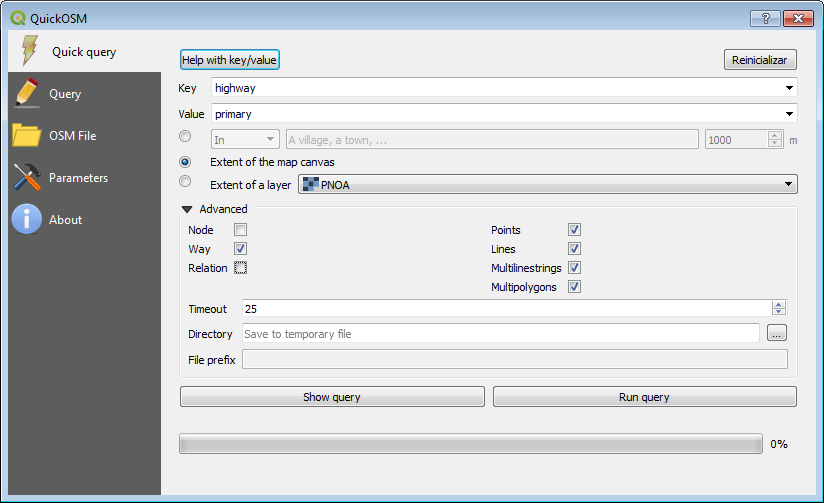Select Extent of a layer radio
This screenshot has width=824, height=503.
pos(185,181)
